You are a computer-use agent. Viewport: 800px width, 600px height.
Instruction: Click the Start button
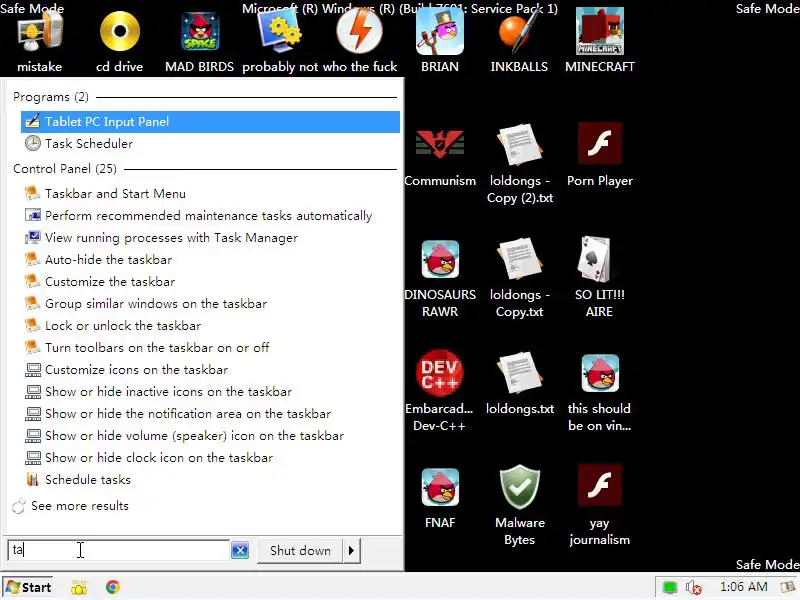tap(29, 587)
